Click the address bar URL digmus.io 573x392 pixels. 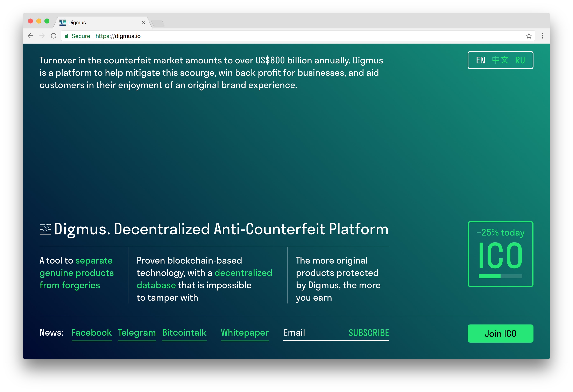point(118,36)
